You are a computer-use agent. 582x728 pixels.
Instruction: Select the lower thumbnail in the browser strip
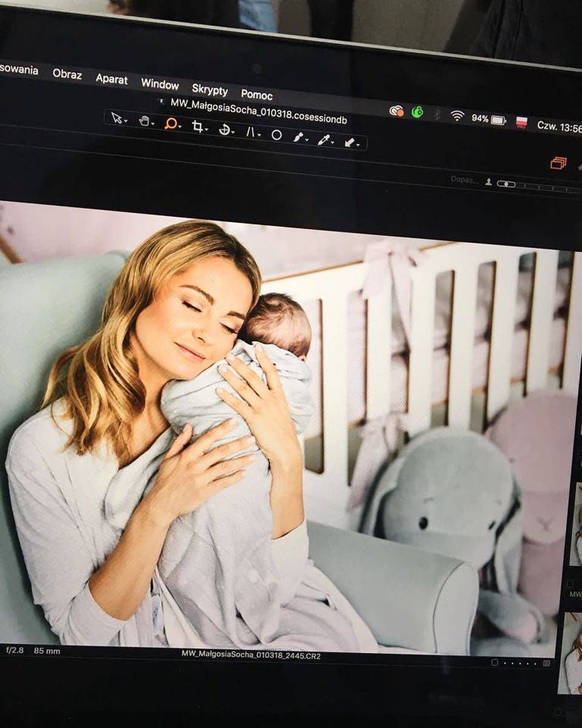(x=570, y=652)
